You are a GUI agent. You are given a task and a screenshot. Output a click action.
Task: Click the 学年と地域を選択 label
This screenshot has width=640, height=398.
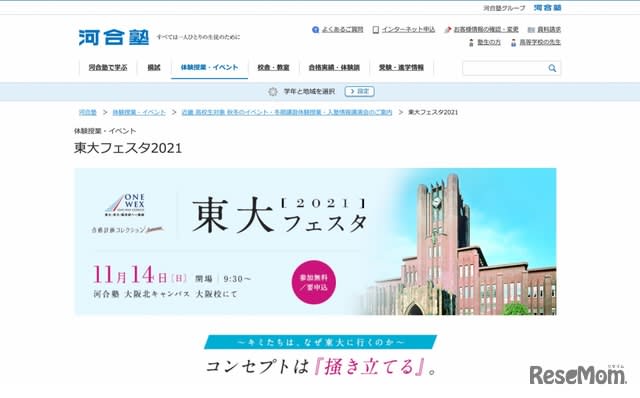tap(309, 91)
